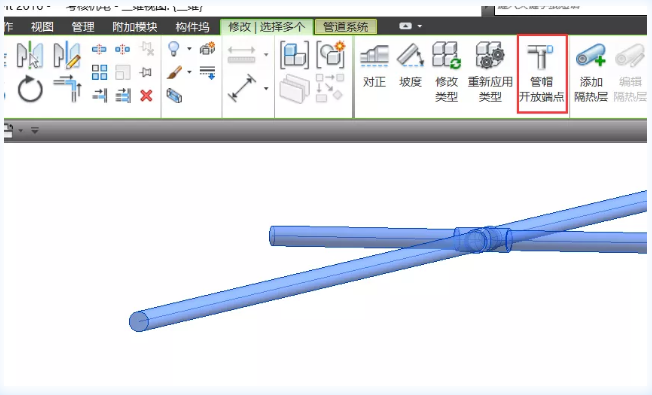Viewport: 652px width, 395px height.
Task: Switch to the 附加模块 tab
Action: pyautogui.click(x=135, y=27)
